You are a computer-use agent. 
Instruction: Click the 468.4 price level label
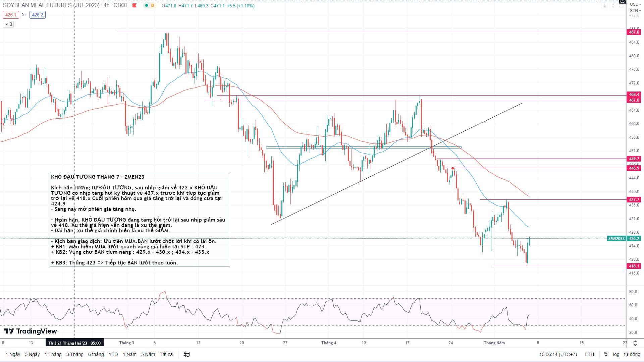tap(634, 95)
